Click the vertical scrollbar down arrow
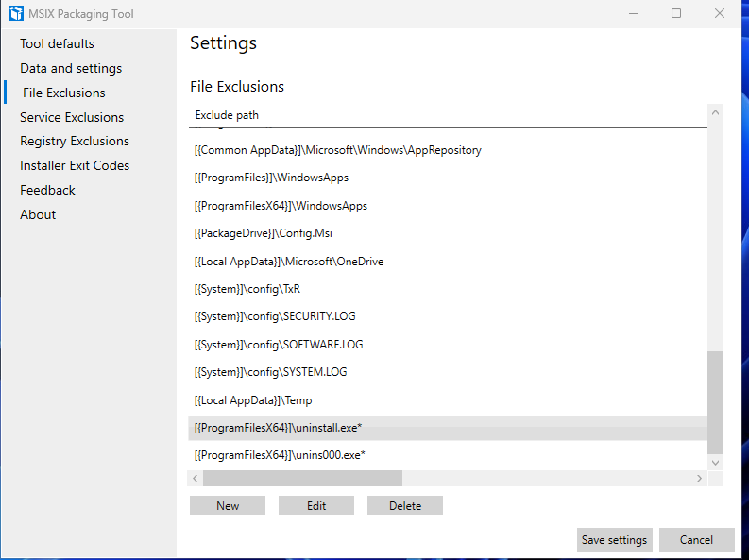 tap(715, 462)
